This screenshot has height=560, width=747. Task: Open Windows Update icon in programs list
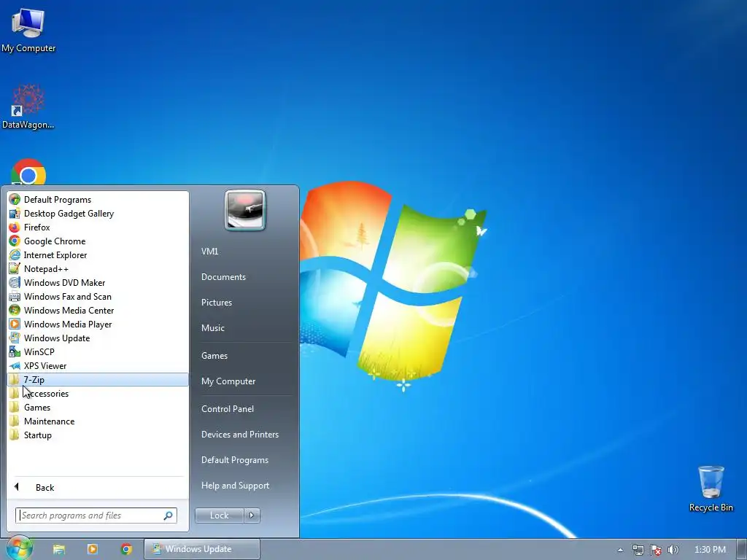tap(15, 338)
